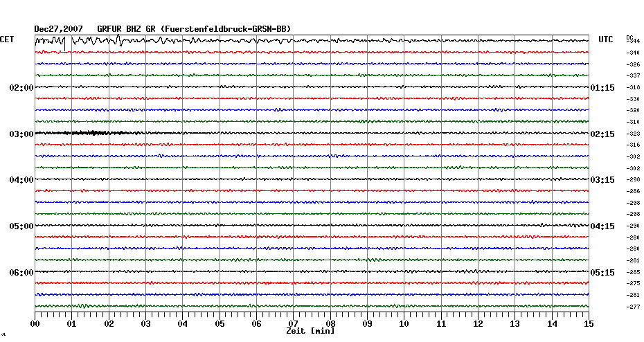Image resolution: width=644 pixels, height=342 pixels.
Task: Select DC offset value -320
Action: (x=634, y=111)
